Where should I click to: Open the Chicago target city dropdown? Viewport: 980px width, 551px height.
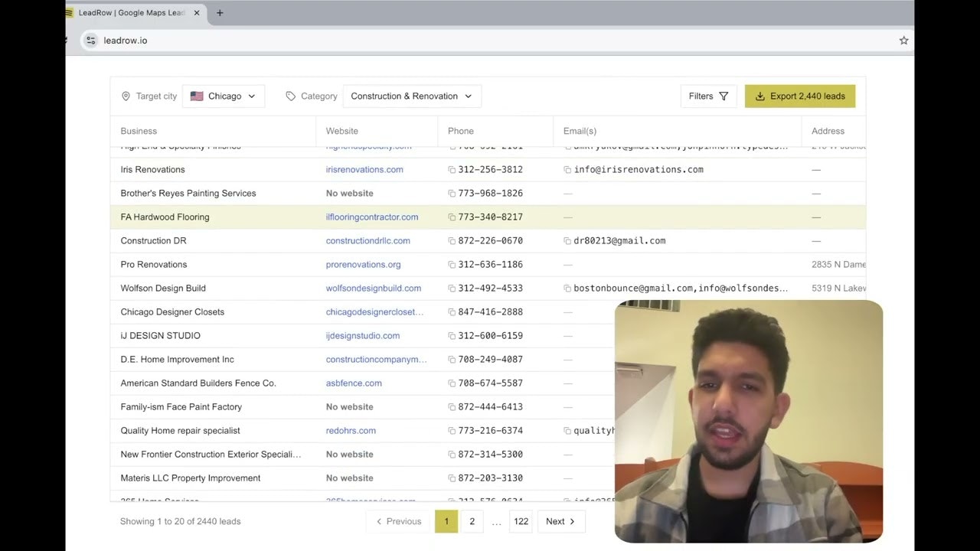(224, 96)
